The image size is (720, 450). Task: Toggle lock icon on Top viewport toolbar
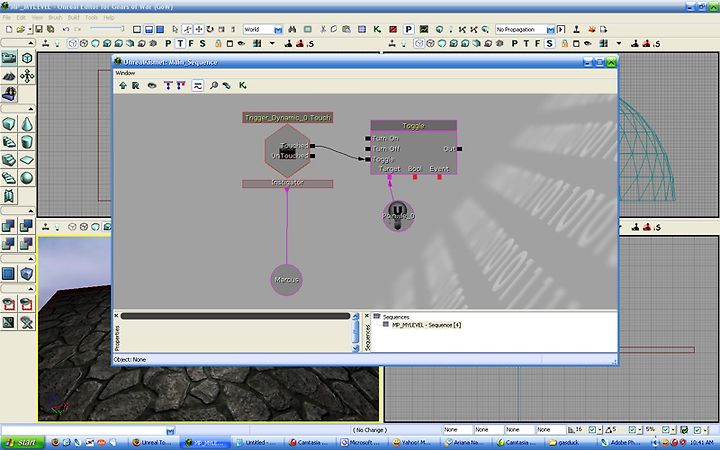tap(218, 44)
